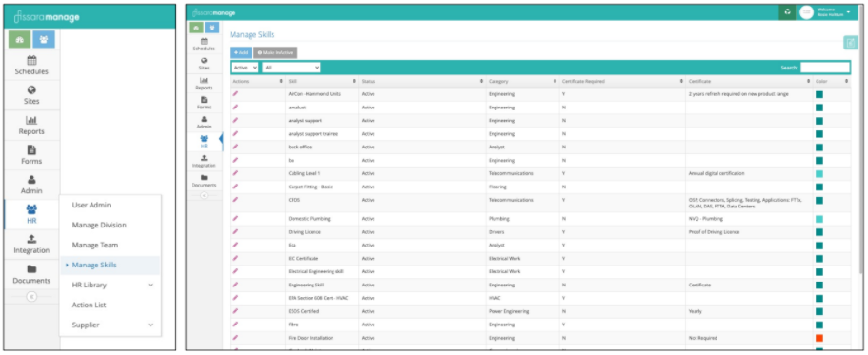Screen dimensions: 868x355
Task: Click fissara manage logo in main window
Action: (x=213, y=12)
